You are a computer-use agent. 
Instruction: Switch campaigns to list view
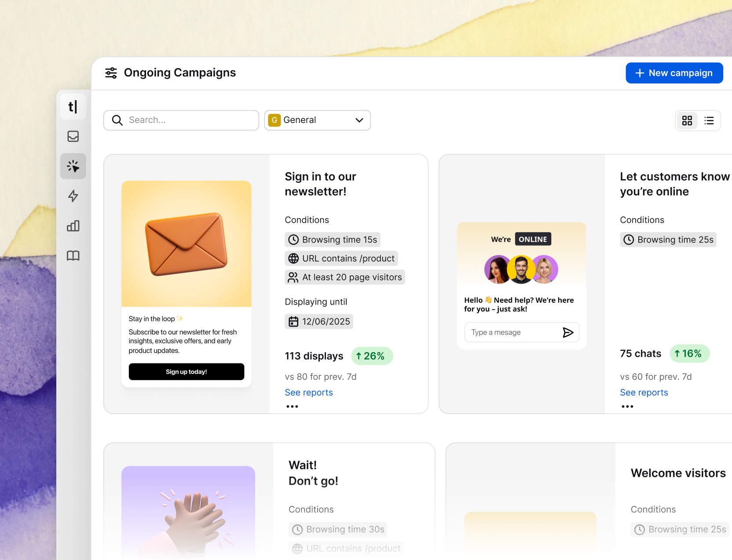click(709, 120)
